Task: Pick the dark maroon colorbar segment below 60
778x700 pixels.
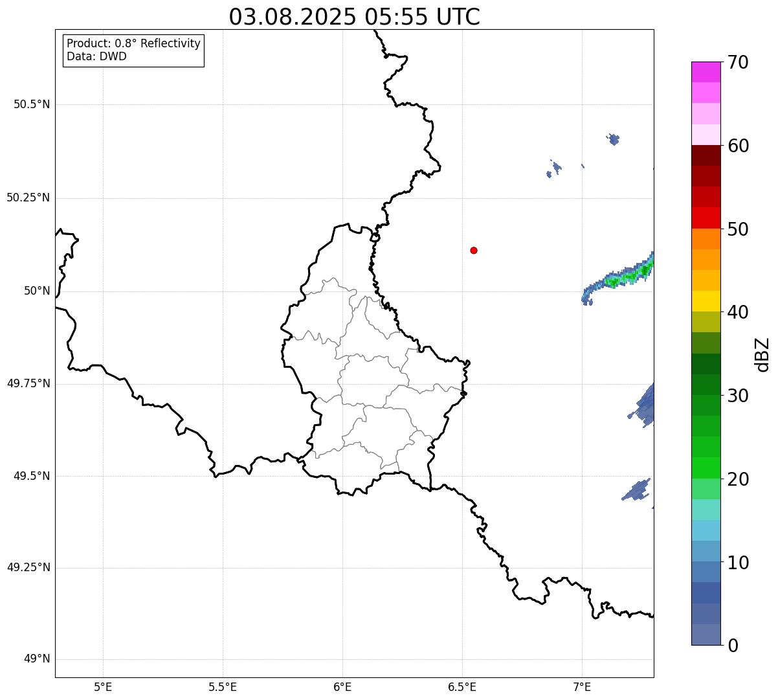Action: coord(706,155)
